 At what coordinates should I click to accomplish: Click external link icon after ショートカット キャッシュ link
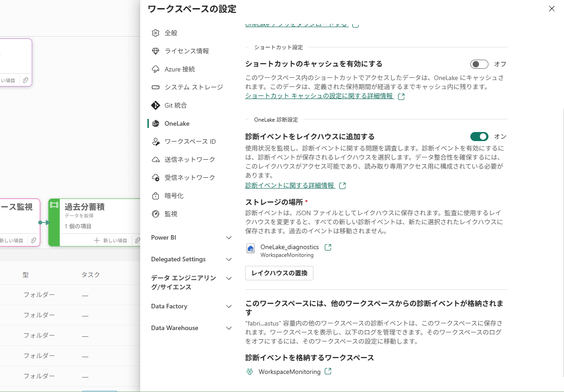[x=401, y=96]
